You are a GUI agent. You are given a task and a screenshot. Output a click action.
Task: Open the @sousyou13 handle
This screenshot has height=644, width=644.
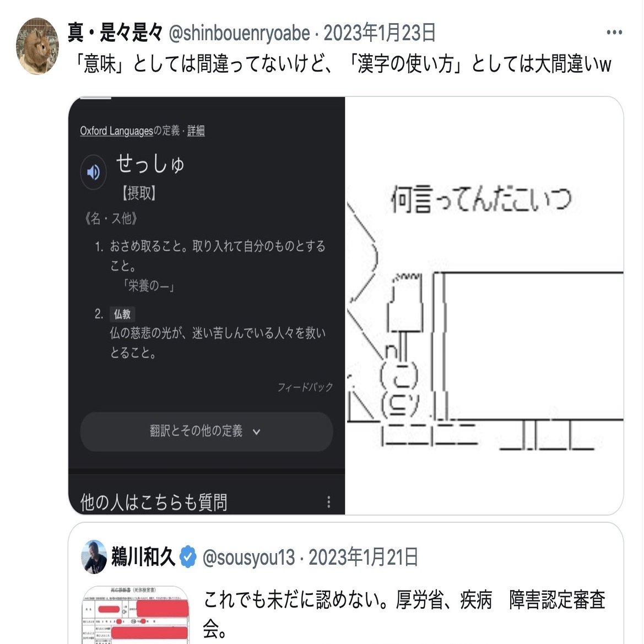pos(248,558)
